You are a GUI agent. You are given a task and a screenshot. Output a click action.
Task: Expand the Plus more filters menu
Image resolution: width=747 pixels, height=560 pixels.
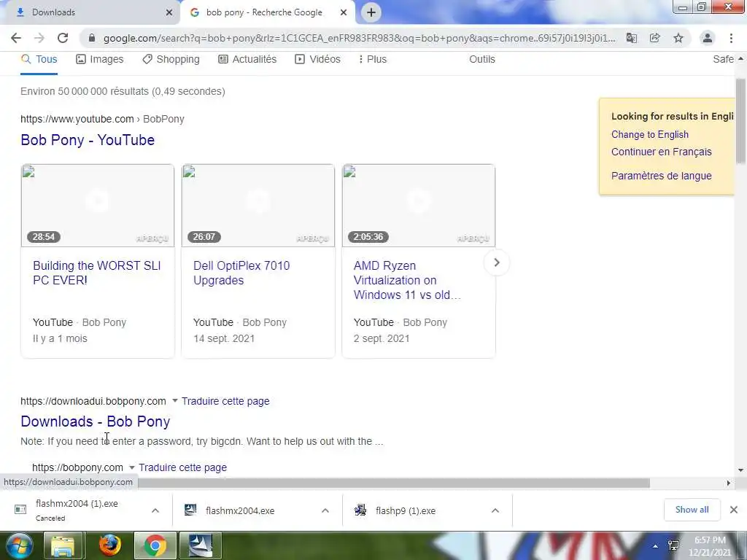coord(373,59)
